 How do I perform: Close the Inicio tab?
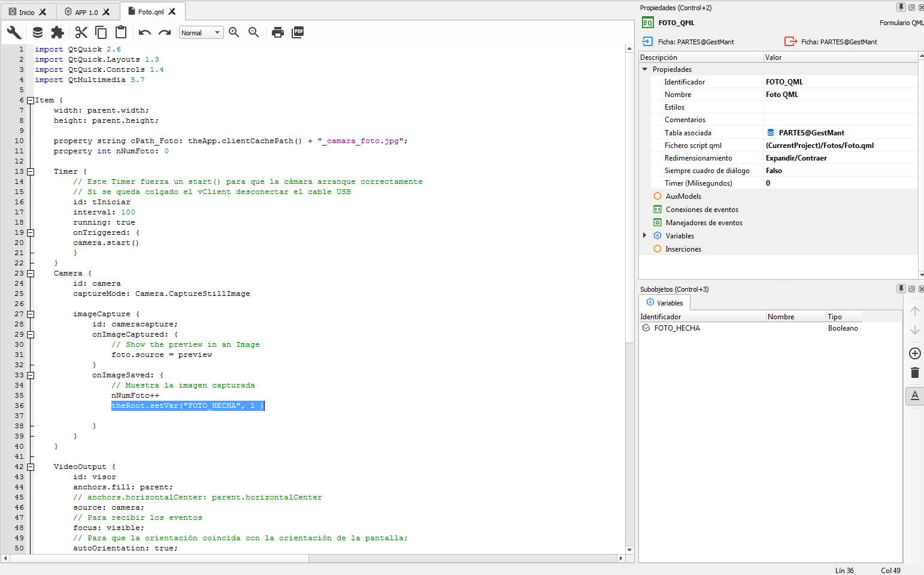(x=43, y=12)
